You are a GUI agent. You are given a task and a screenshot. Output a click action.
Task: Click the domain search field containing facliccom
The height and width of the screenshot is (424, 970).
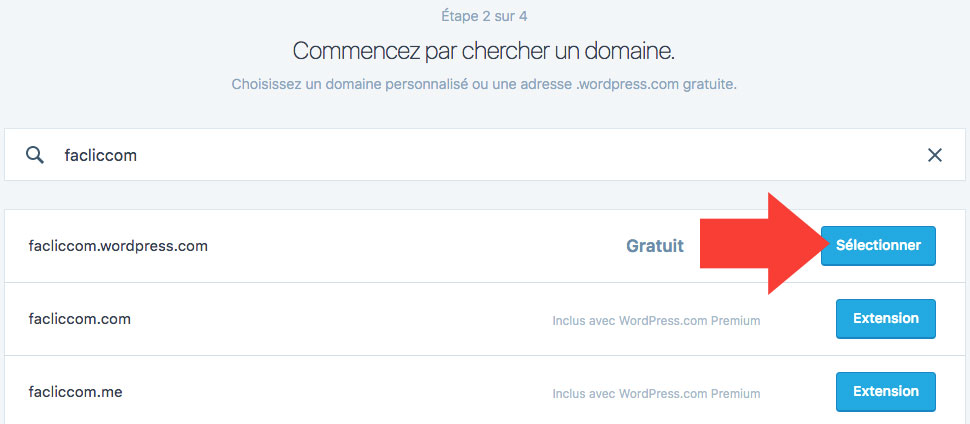tap(484, 155)
